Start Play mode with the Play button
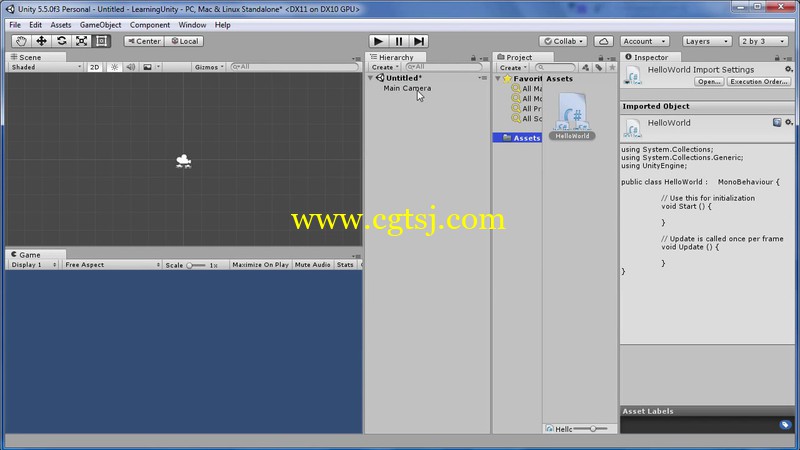The width and height of the screenshot is (800, 450). tap(378, 41)
